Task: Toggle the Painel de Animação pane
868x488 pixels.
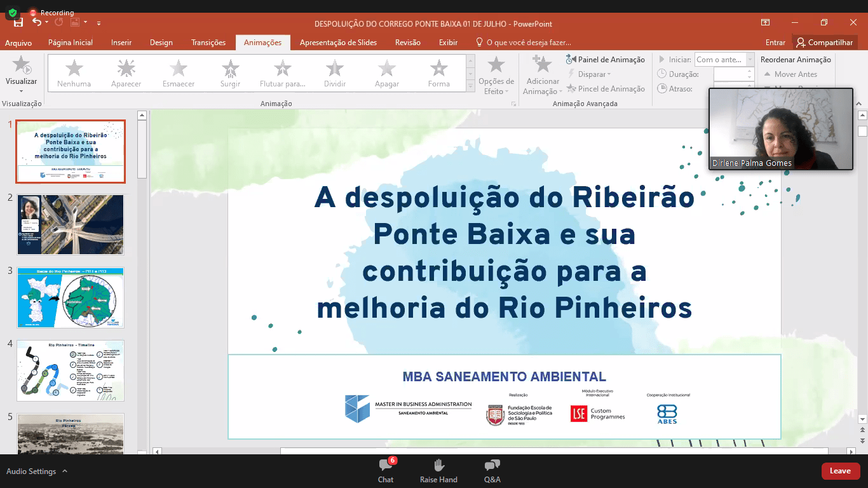Action: [605, 60]
